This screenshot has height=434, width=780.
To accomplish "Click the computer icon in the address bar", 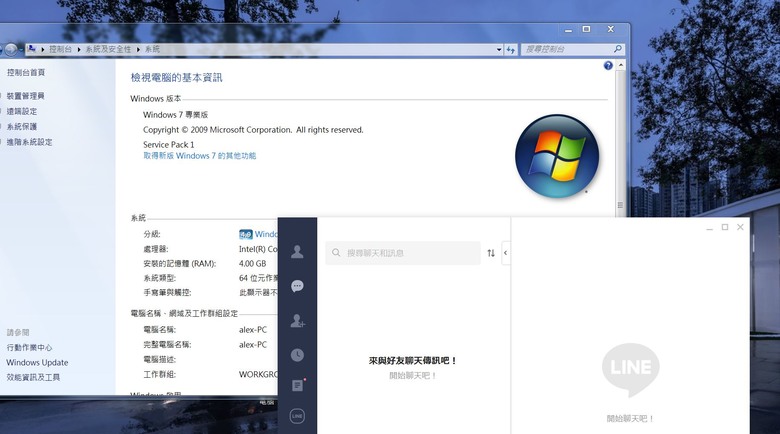I will tap(32, 49).
